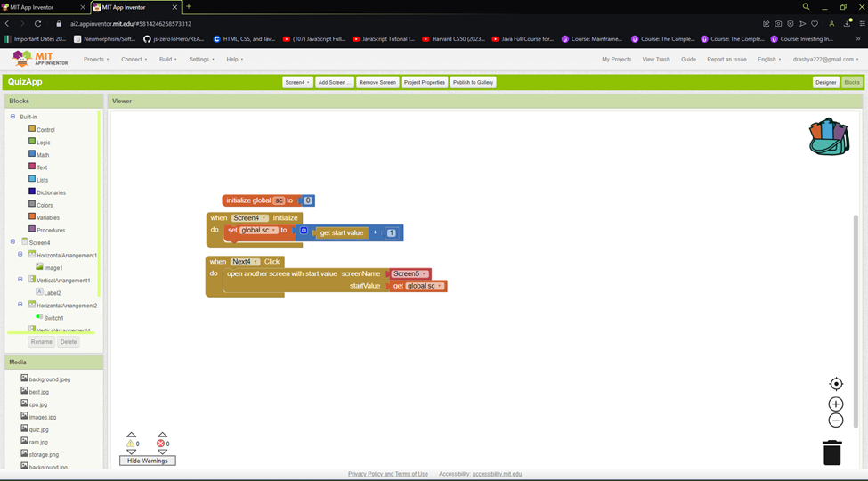The height and width of the screenshot is (481, 868).
Task: Click the Delete button in Blocks panel
Action: tap(69, 342)
